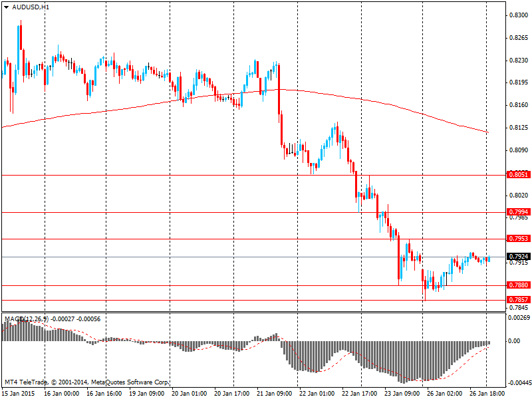
Task: Click the current price label 0.7924
Action: pos(519,257)
